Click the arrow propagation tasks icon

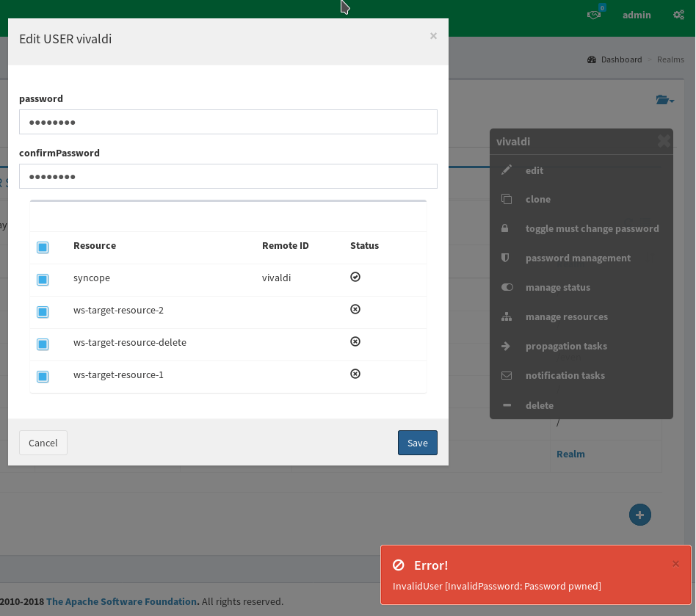(x=506, y=346)
